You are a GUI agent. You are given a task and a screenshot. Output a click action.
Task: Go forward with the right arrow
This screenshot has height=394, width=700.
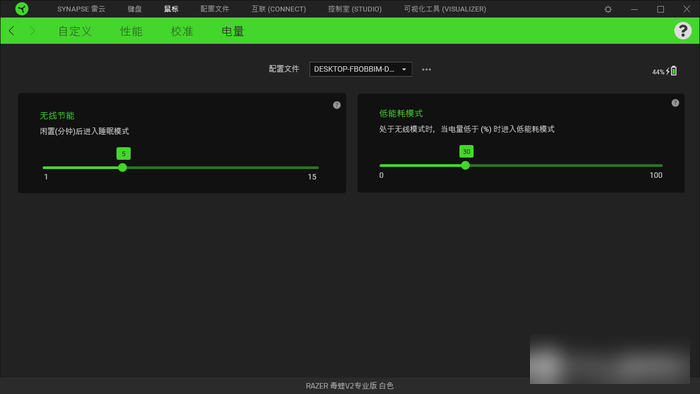(x=32, y=31)
